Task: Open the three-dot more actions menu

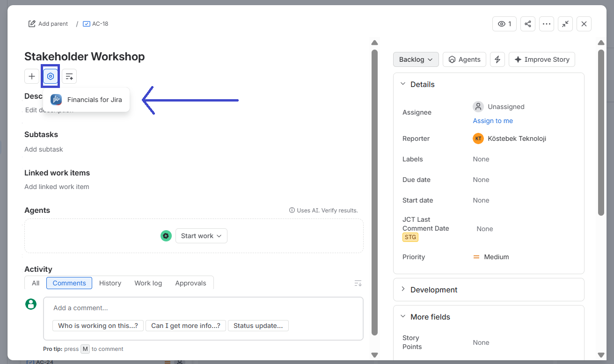Action: click(x=547, y=24)
